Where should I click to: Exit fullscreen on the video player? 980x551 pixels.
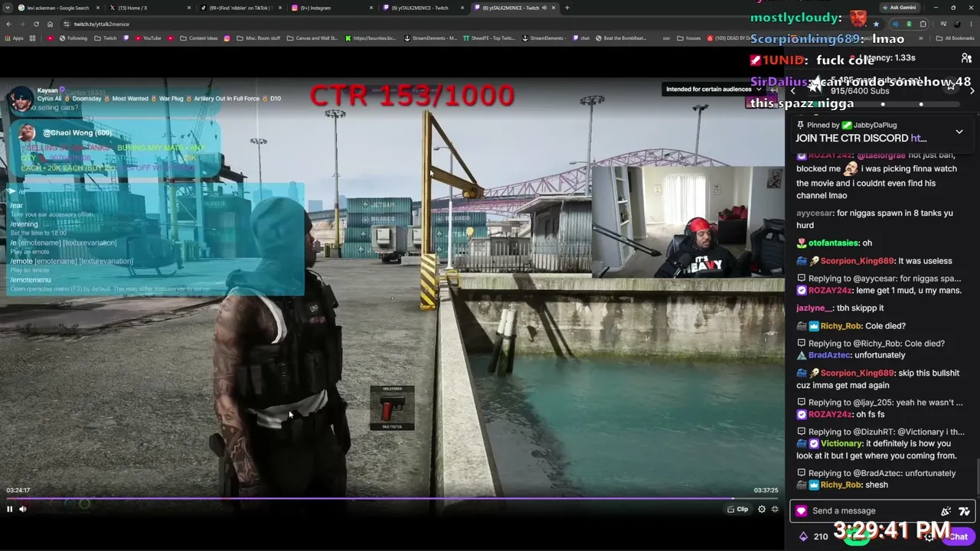point(775,509)
